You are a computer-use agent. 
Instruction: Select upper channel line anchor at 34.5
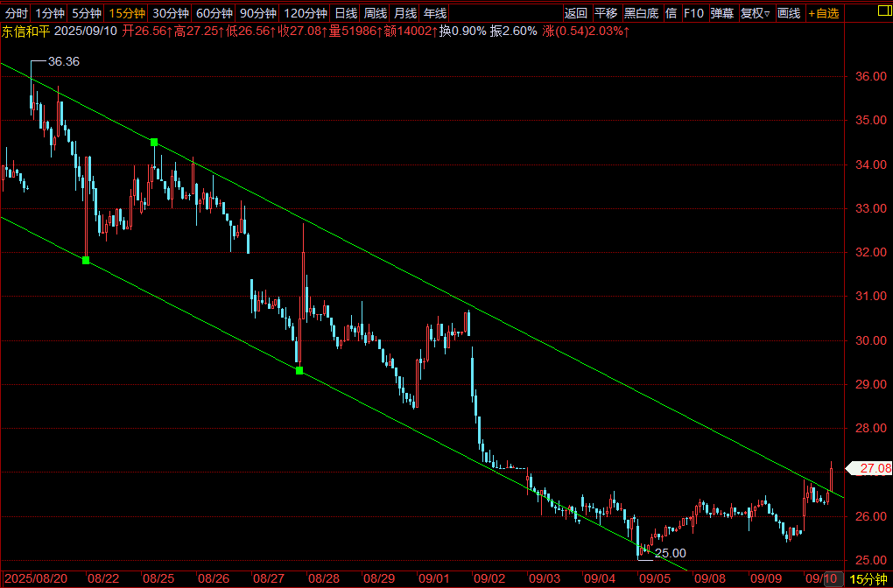pos(154,142)
